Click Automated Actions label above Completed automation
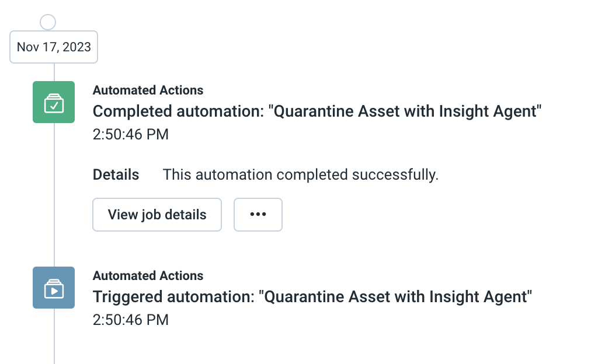Image resolution: width=591 pixels, height=364 pixels. coord(148,90)
